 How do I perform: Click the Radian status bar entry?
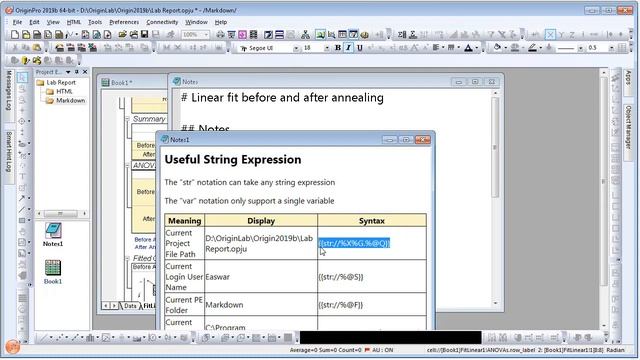pyautogui.click(x=615, y=350)
